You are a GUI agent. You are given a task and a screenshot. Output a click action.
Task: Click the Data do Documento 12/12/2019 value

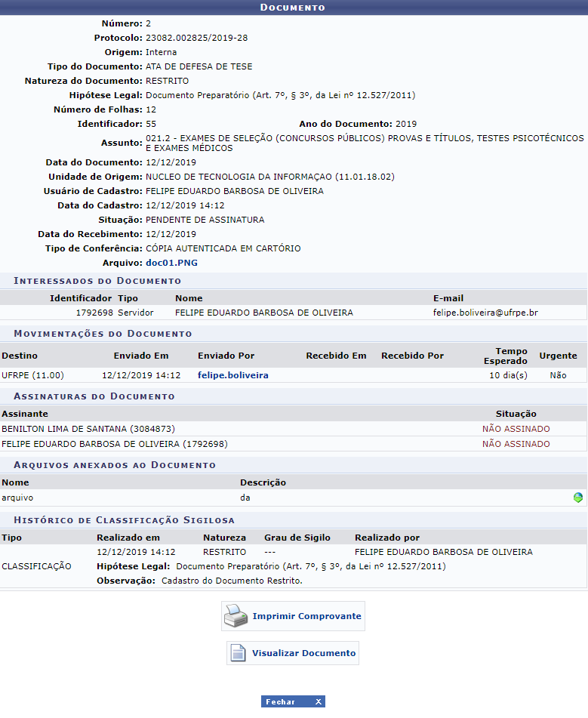[171, 162]
